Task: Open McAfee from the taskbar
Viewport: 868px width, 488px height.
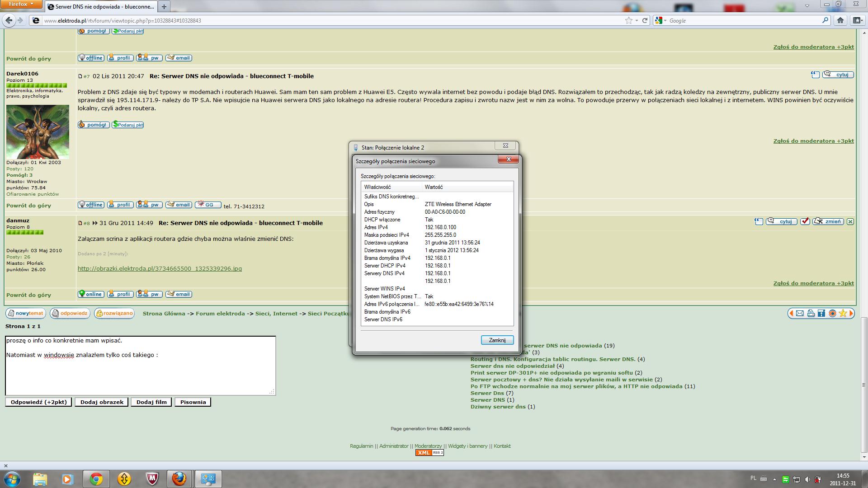Action: [x=152, y=479]
